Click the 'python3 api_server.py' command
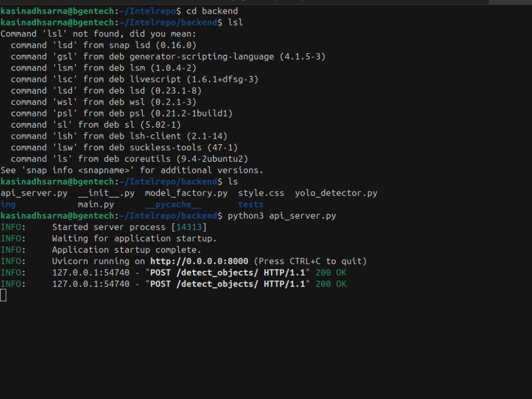 [281, 216]
